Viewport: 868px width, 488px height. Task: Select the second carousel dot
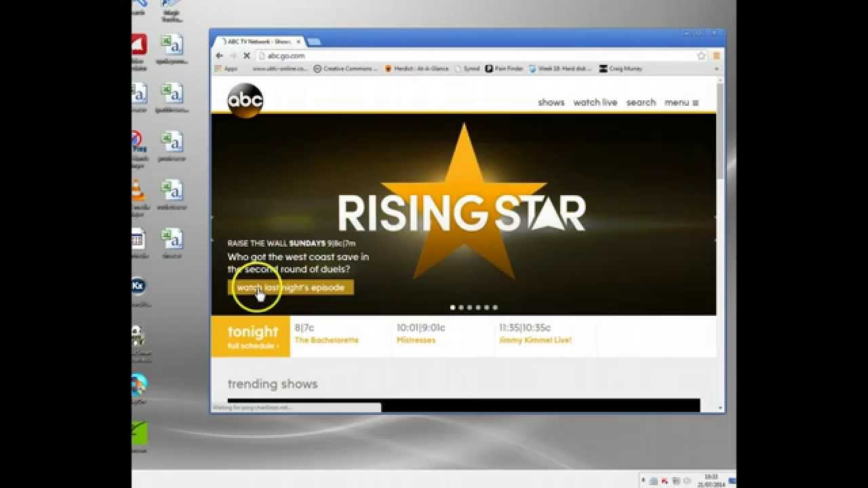461,307
